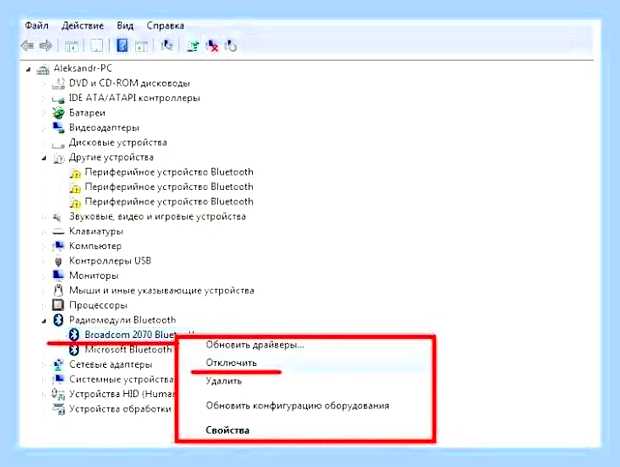Click the Видеоадаптеры display adapter icon
This screenshot has height=467, width=620.
point(59,128)
